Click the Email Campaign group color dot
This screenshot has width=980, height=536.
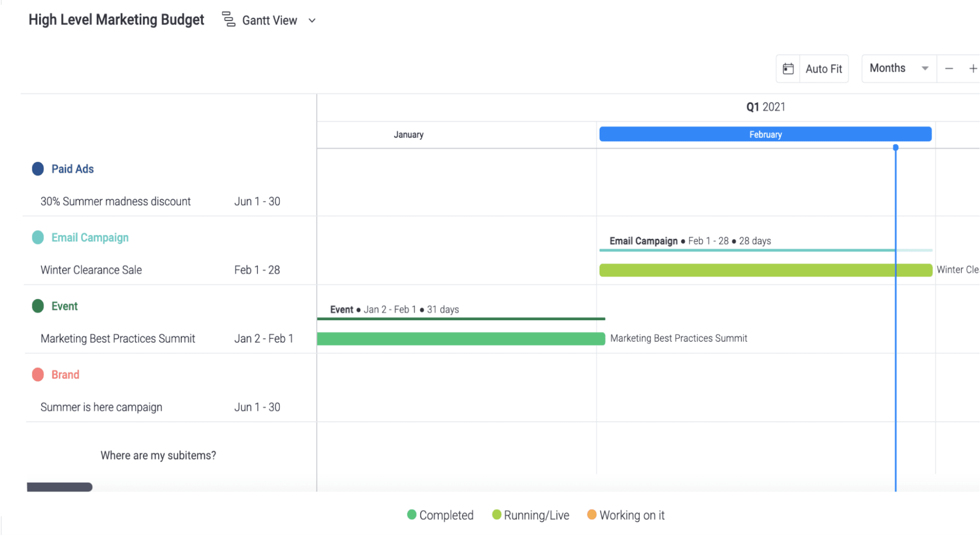click(38, 237)
